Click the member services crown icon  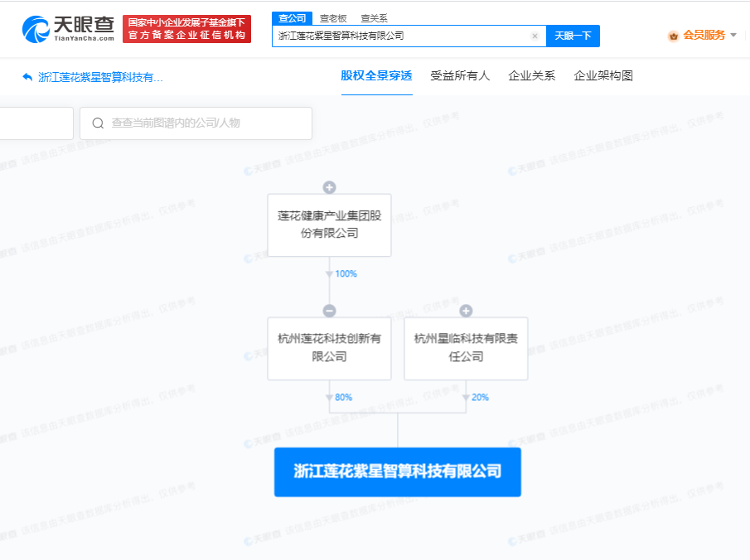(673, 36)
